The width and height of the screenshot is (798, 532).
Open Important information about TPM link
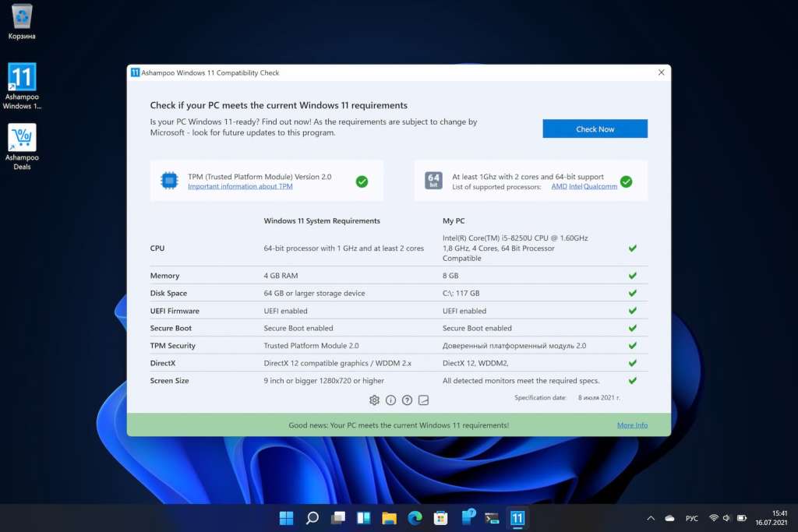[x=240, y=187]
